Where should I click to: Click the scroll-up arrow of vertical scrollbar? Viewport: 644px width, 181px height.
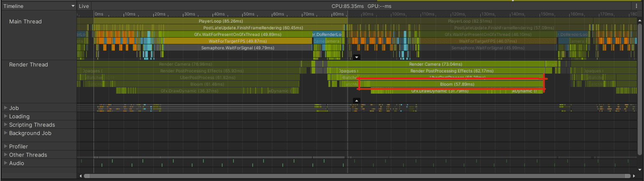pyautogui.click(x=640, y=20)
